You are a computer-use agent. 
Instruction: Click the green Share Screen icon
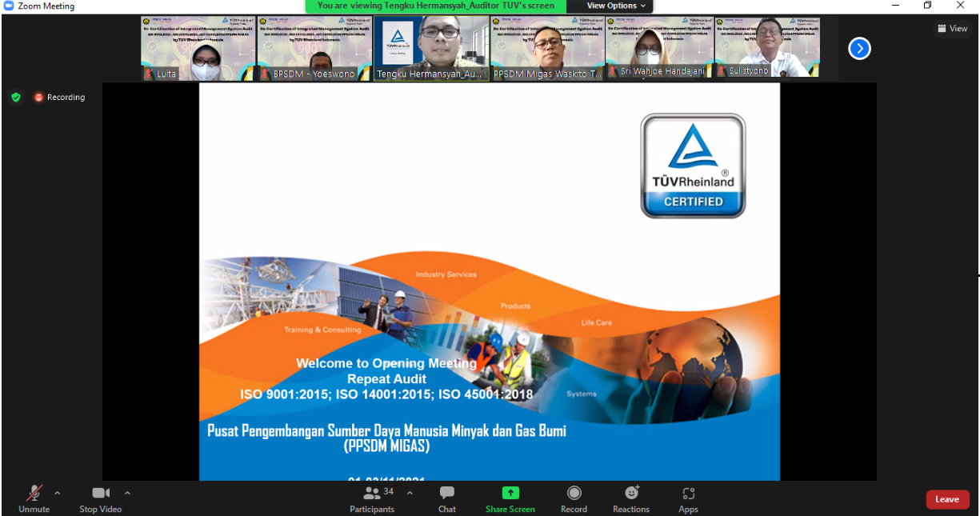click(510, 494)
